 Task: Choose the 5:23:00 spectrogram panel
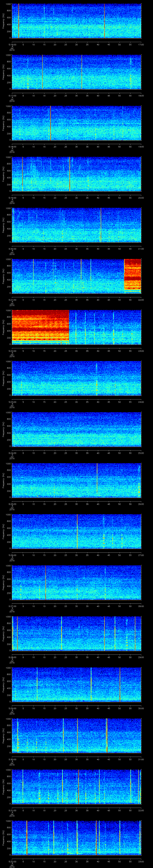(x=76, y=378)
